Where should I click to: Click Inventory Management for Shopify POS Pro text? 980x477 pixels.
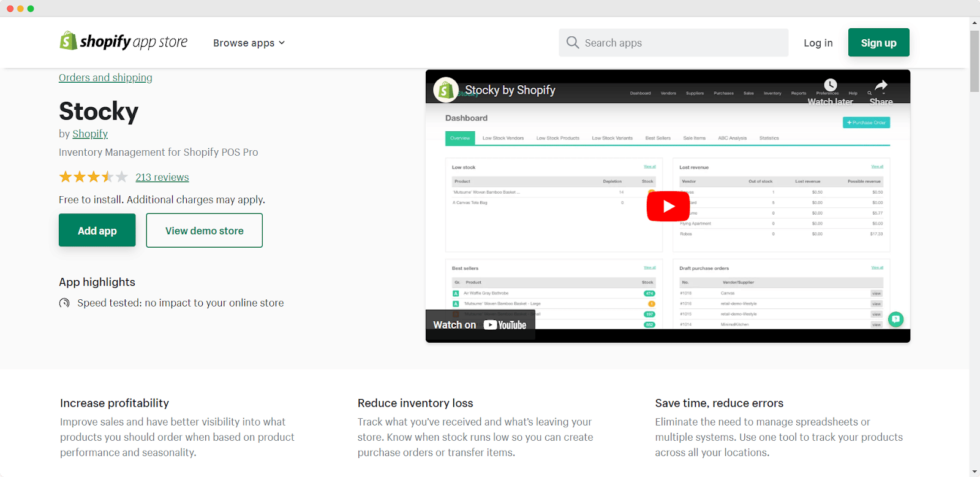tap(159, 152)
